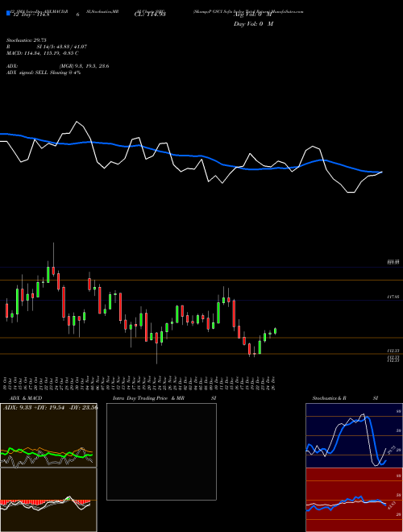Screen dimensions: 403x532
Task: Click the blue 12-day SMA legend square
Action: tap(8, 14)
